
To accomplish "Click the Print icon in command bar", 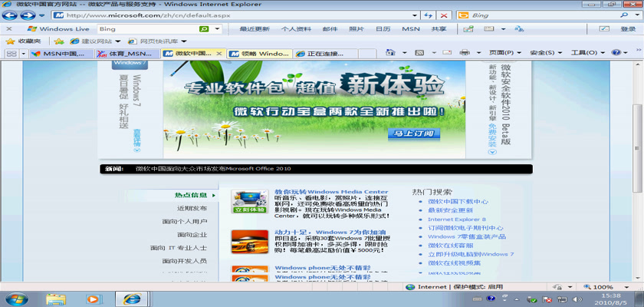I will tap(464, 53).
